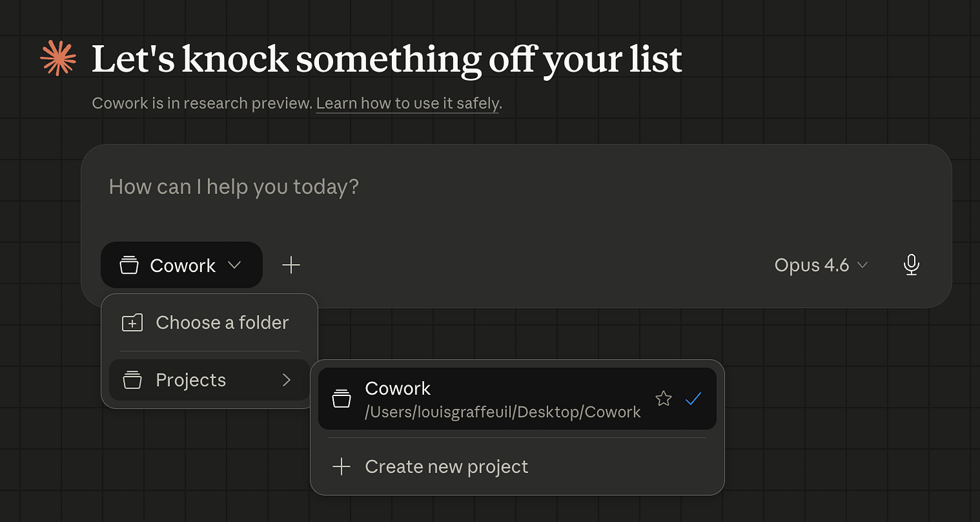Click the project icon in Cowork list entry
This screenshot has height=522, width=980.
coord(342,399)
